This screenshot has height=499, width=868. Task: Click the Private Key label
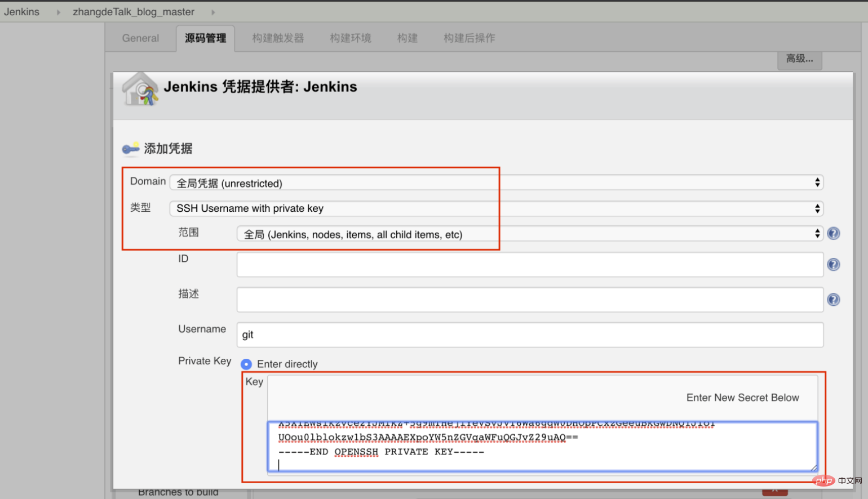(205, 361)
